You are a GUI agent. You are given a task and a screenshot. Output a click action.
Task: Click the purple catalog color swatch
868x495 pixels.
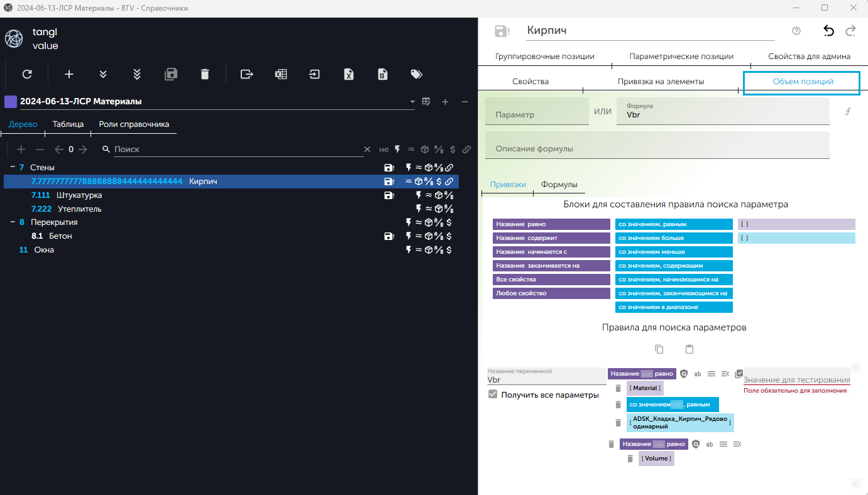10,102
